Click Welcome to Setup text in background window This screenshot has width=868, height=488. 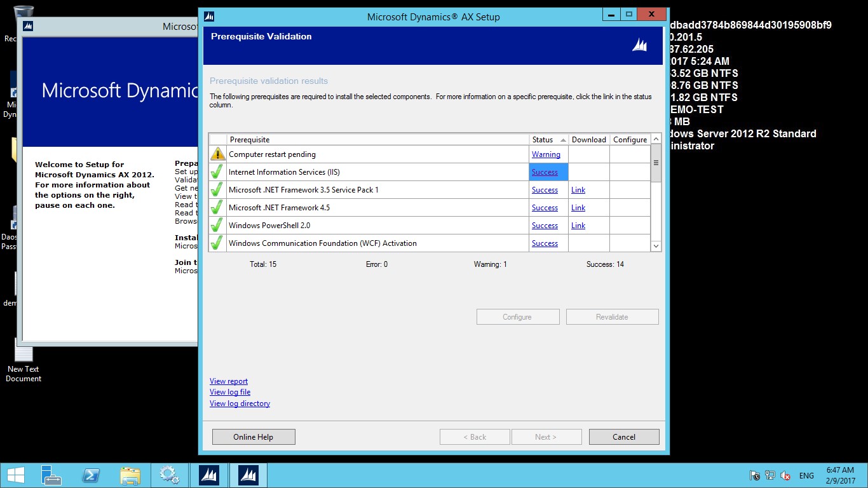click(x=94, y=185)
